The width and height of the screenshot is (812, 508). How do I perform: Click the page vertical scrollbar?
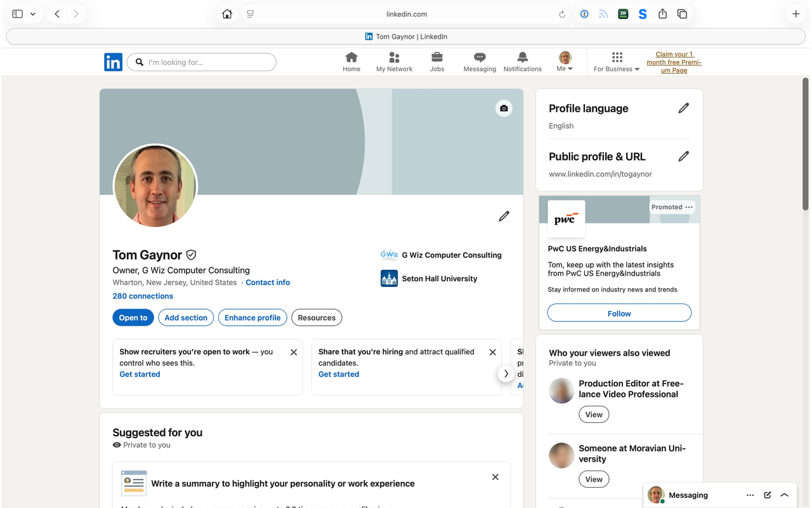click(806, 144)
